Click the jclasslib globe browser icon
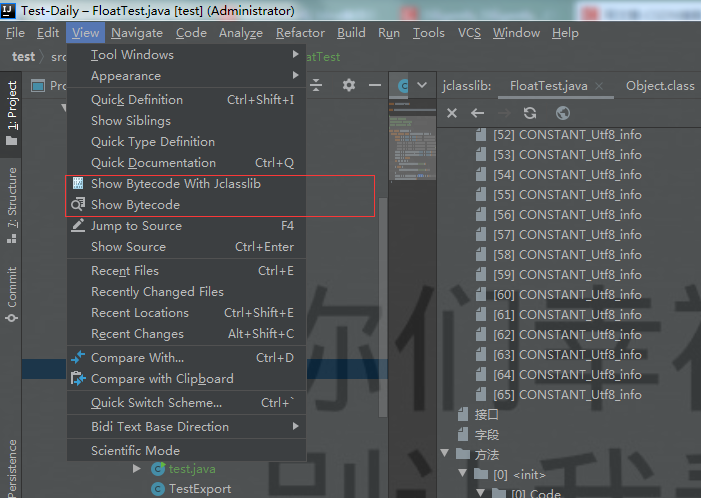Screen dimensions: 701x498 pos(563,113)
